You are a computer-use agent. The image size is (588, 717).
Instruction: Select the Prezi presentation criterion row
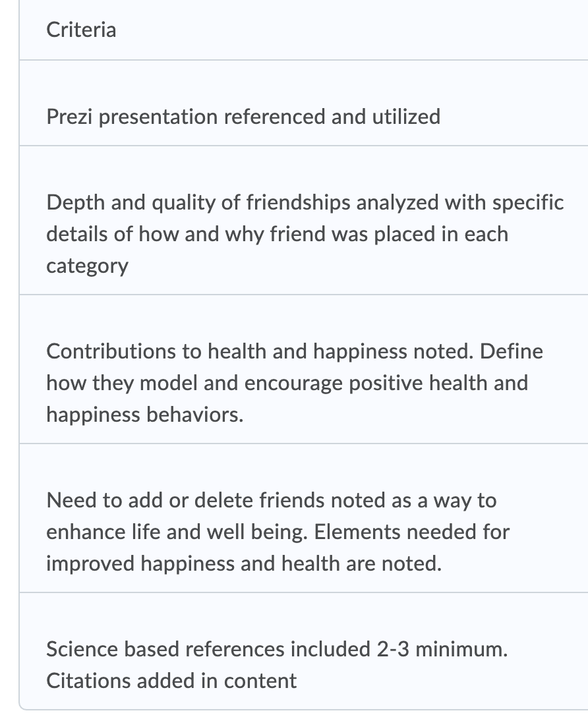point(243,117)
